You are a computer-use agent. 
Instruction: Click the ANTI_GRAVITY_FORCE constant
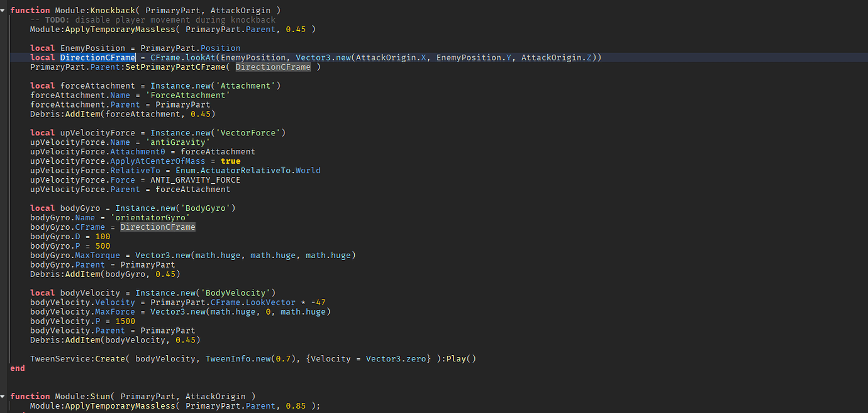(195, 179)
